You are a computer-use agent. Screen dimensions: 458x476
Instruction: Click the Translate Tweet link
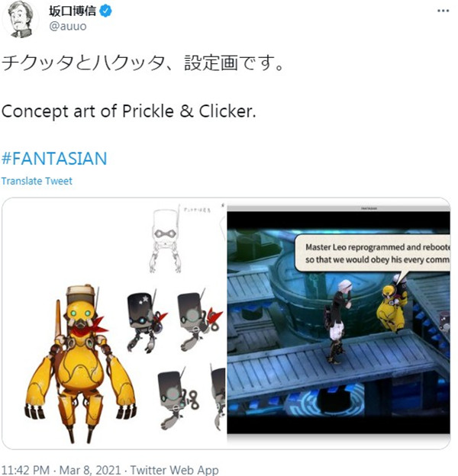pos(37,181)
